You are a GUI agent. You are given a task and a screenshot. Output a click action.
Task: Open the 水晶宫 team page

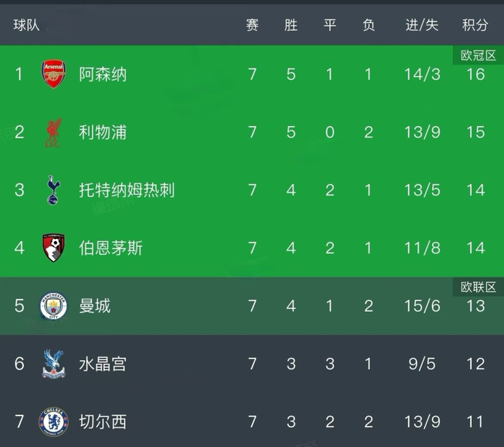(x=103, y=364)
